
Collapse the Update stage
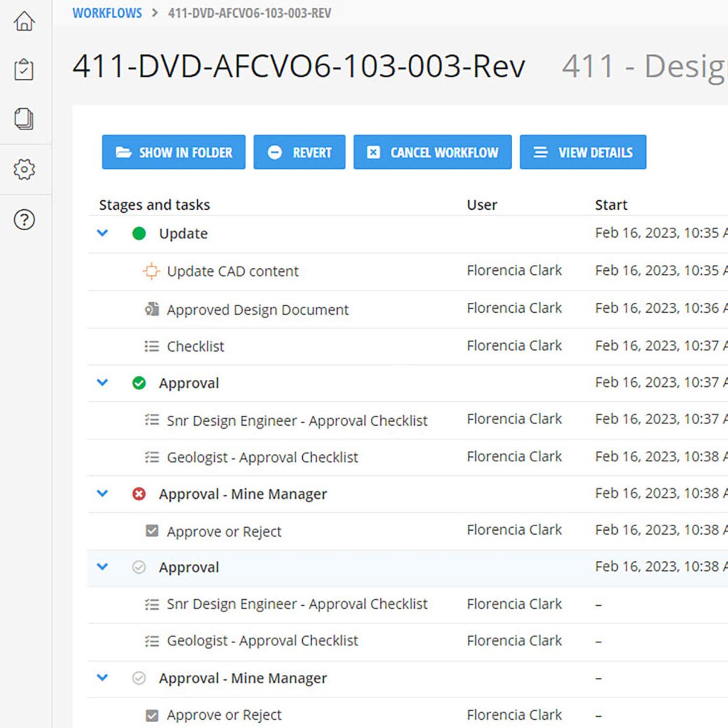point(103,234)
